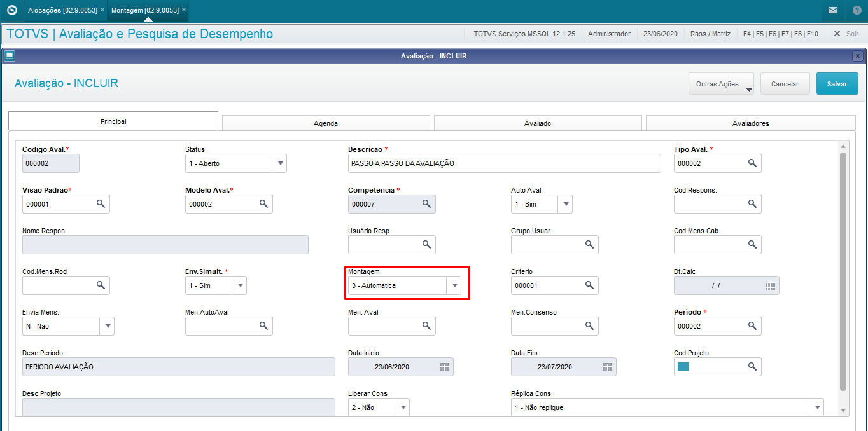Click the F4 | F5 | F6 | F7 | F8 | F10 shortcuts
Screen dimensions: 868x431
click(781, 34)
